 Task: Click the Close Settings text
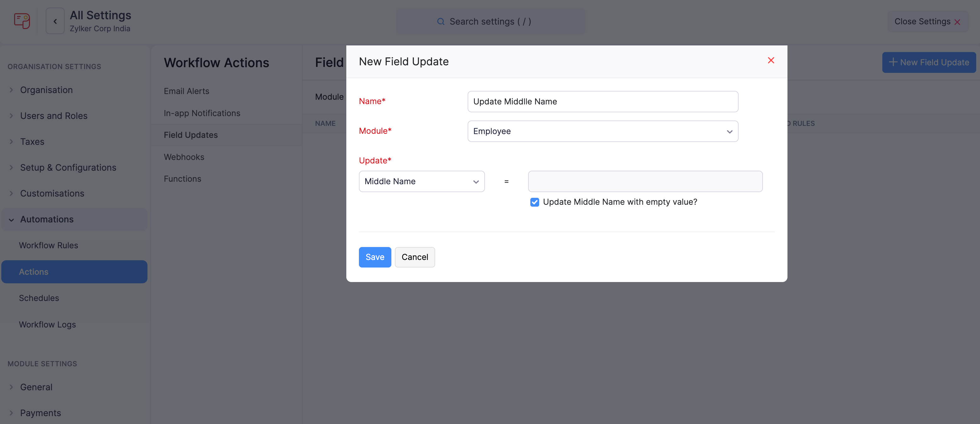coord(922,22)
